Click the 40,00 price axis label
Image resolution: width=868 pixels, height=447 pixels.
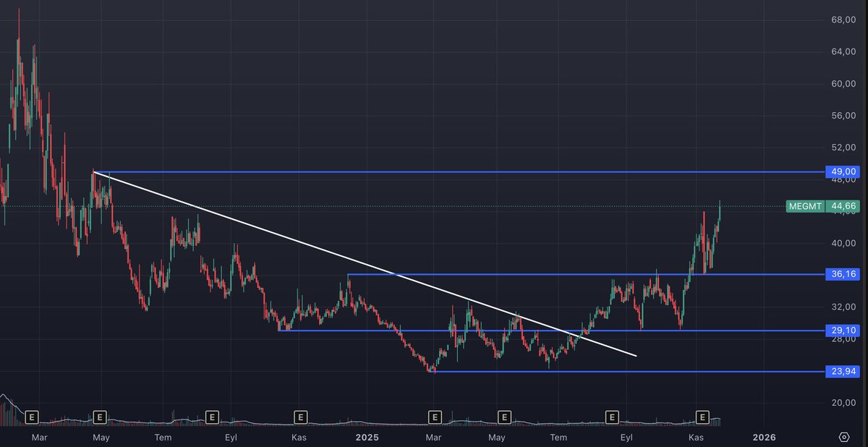pyautogui.click(x=843, y=243)
